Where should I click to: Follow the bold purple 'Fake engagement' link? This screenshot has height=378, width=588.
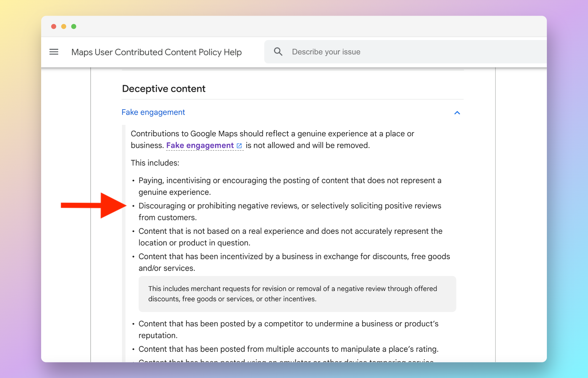coord(200,145)
